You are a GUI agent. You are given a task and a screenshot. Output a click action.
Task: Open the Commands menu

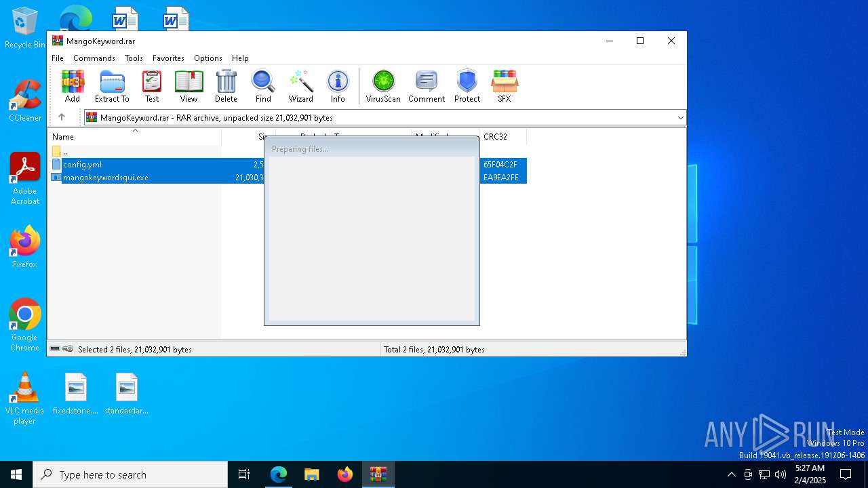point(94,58)
